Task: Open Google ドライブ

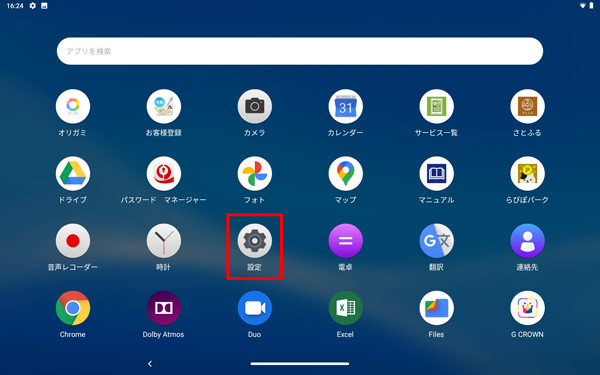Action: tap(73, 174)
